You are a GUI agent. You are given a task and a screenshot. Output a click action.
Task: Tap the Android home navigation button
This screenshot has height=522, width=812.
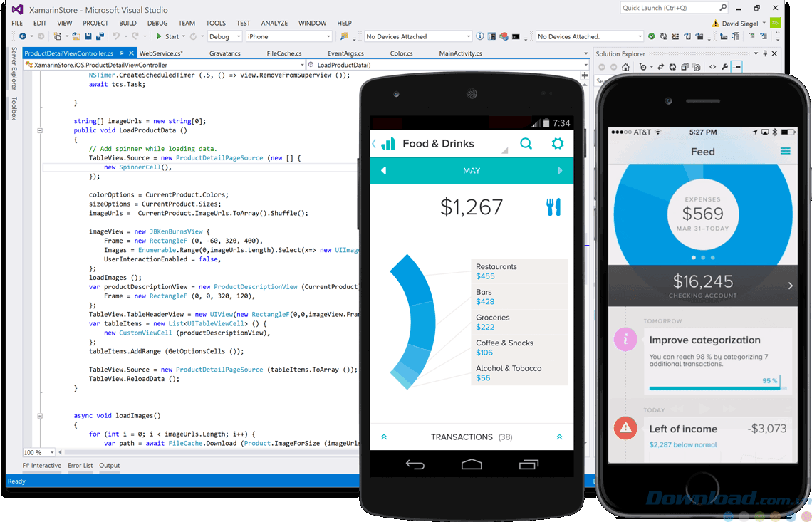[x=472, y=464]
